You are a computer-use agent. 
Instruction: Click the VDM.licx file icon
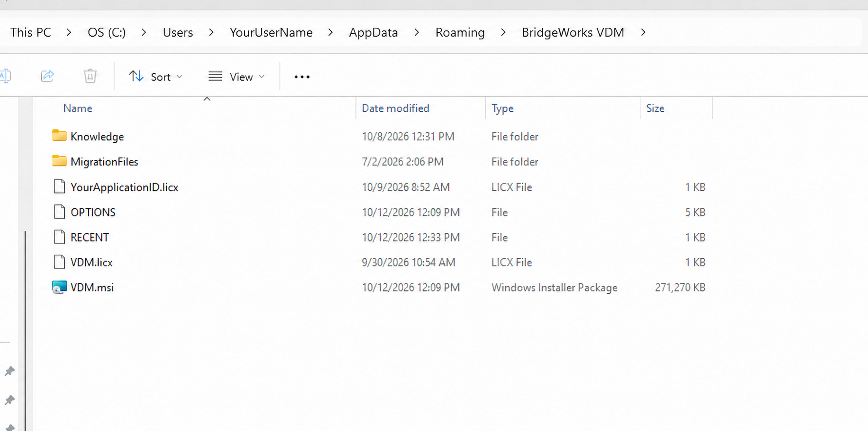59,262
